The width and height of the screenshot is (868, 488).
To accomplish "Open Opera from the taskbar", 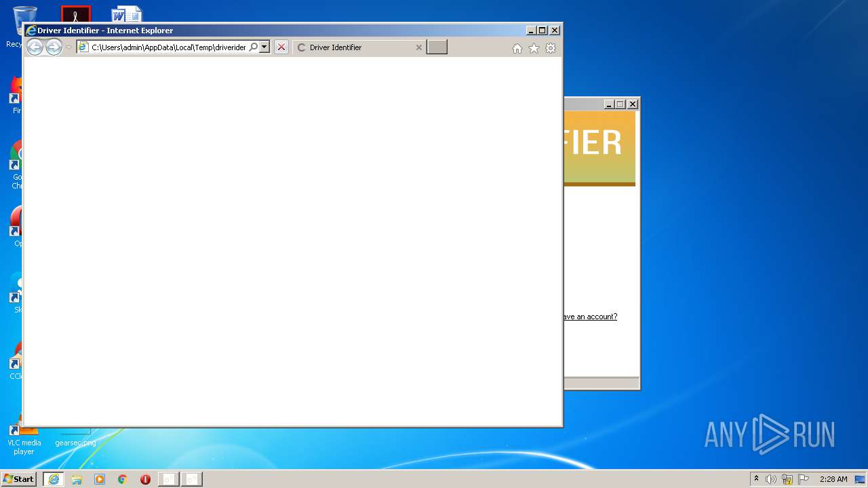I will 145,479.
